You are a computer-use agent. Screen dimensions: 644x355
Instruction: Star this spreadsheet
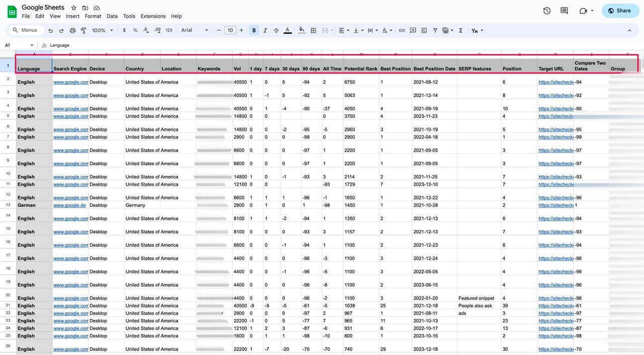(74, 8)
